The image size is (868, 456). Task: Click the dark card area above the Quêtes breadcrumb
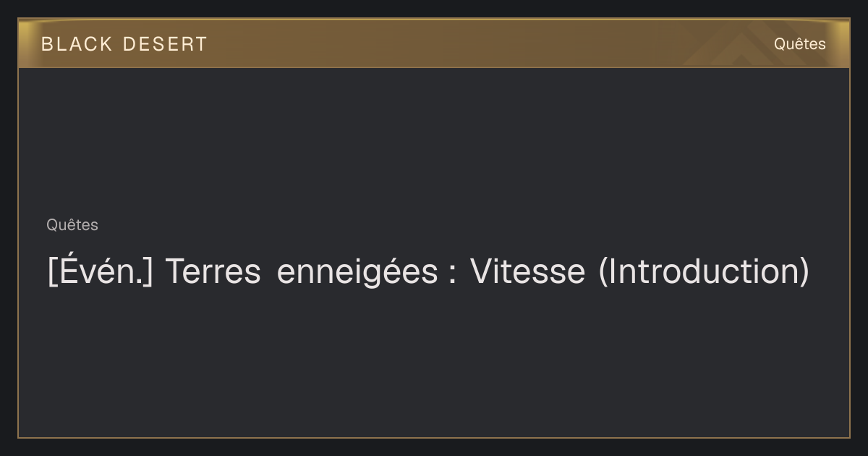tap(434, 141)
